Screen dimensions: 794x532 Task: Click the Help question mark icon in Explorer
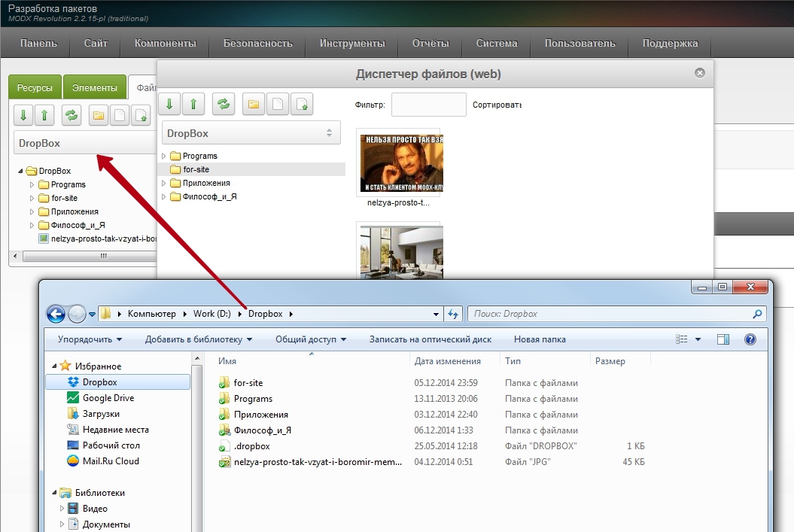tap(750, 339)
